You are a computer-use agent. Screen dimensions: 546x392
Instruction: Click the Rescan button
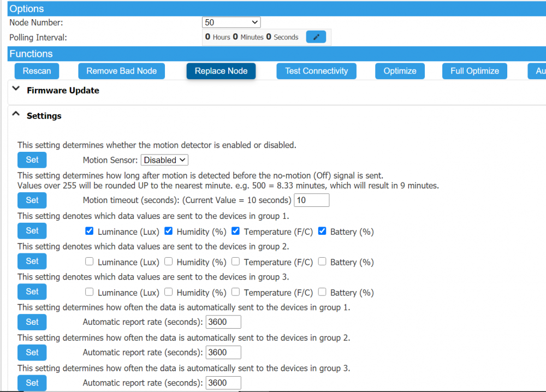[x=37, y=71]
